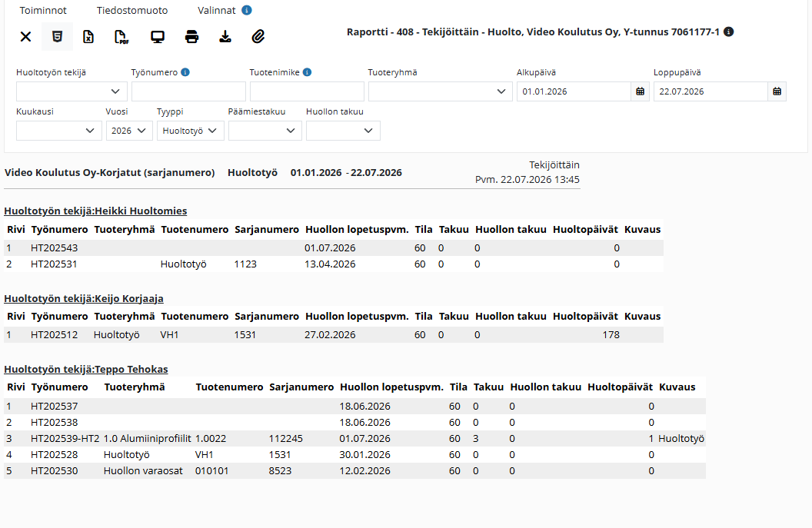Image resolution: width=812 pixels, height=528 pixels.
Task: Click info icon beside report title
Action: (729, 32)
